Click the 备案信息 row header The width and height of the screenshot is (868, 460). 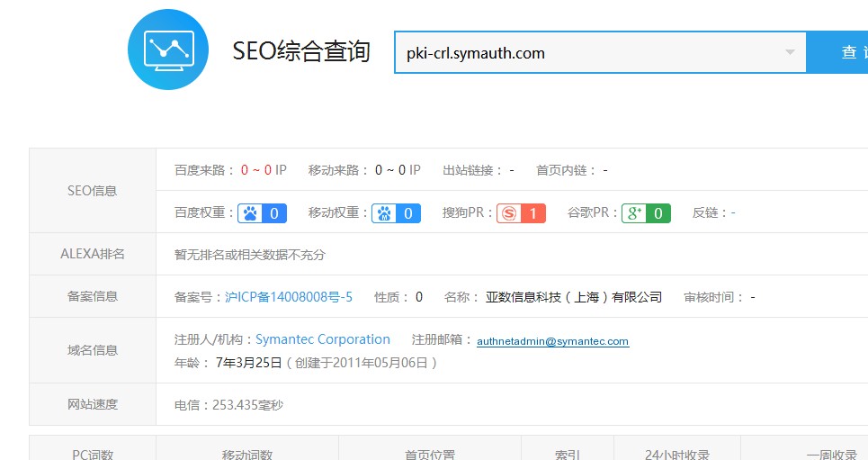tap(93, 296)
